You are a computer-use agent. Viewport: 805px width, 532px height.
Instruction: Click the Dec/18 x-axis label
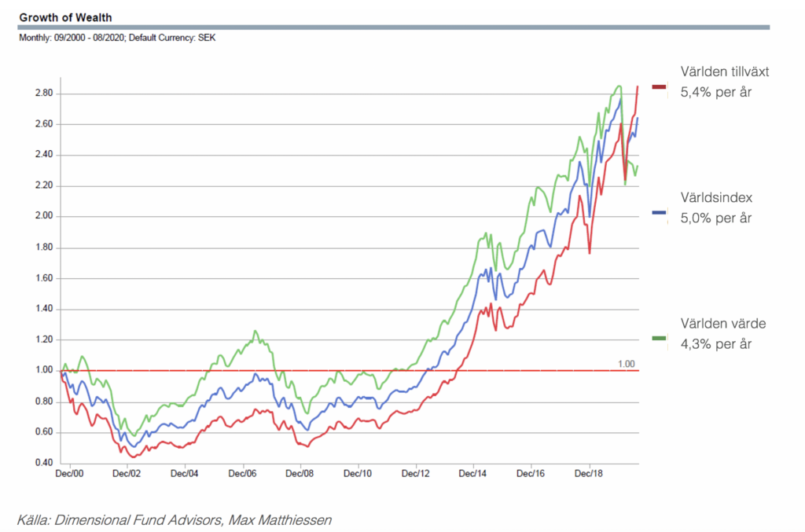tap(588, 474)
